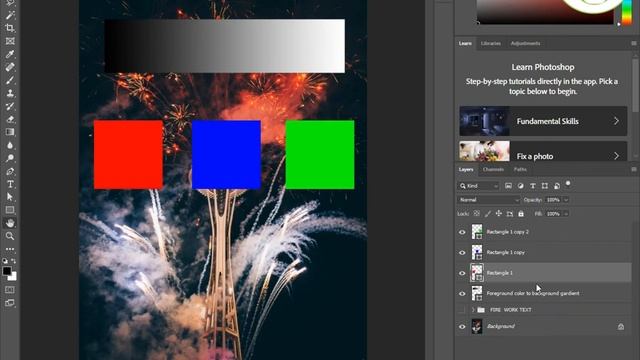
Task: Filter layers by adjustment layers icon
Action: (520, 186)
